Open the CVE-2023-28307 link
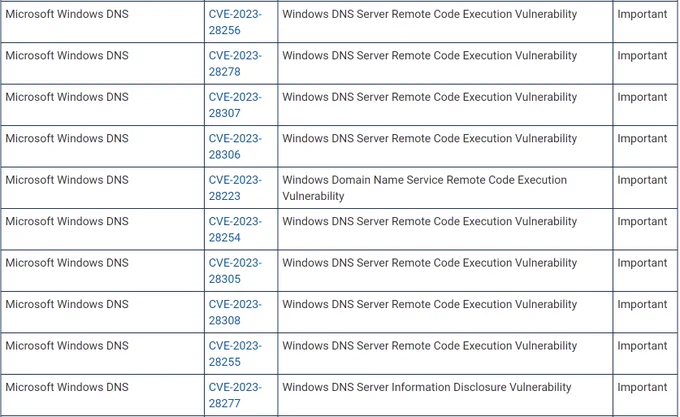The height and width of the screenshot is (417, 680). [x=235, y=105]
